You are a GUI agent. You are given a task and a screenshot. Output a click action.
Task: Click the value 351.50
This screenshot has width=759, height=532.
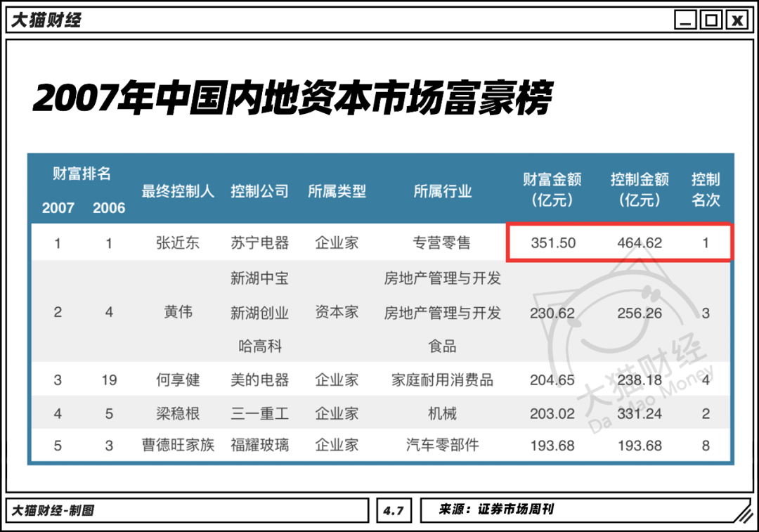pos(553,242)
